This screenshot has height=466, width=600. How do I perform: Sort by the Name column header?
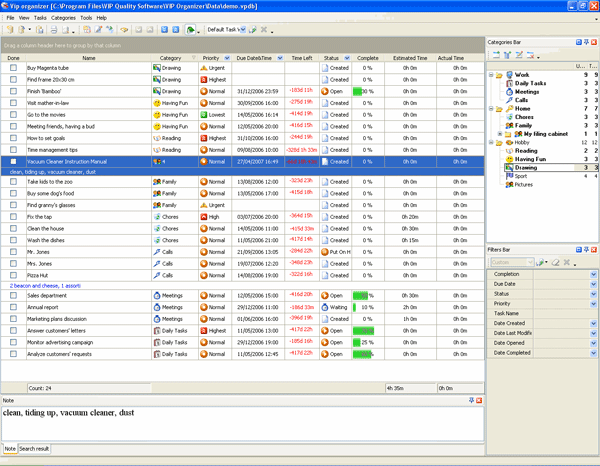pos(89,58)
